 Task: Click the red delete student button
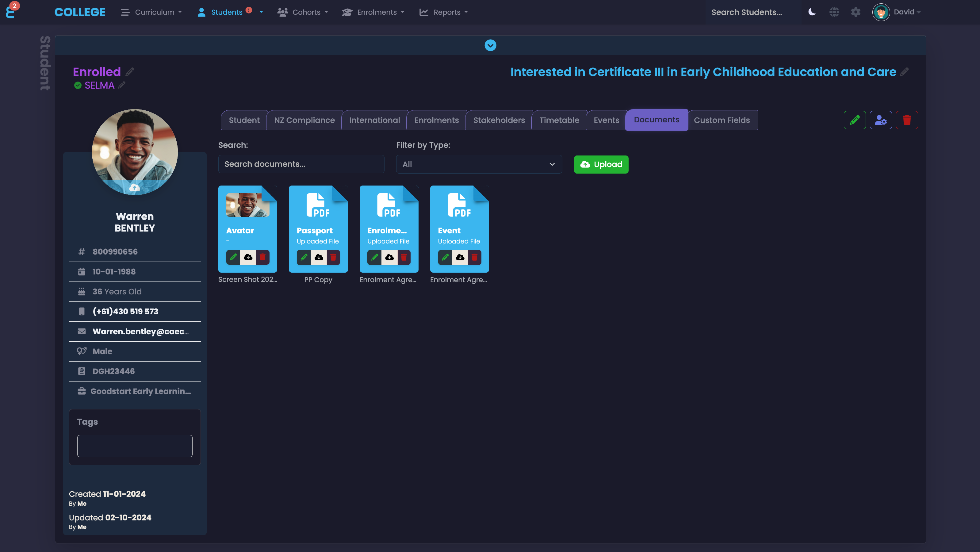pos(907,120)
